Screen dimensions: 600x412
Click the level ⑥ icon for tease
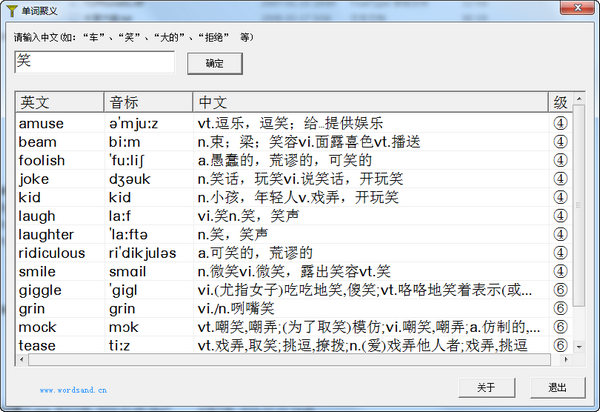[560, 345]
